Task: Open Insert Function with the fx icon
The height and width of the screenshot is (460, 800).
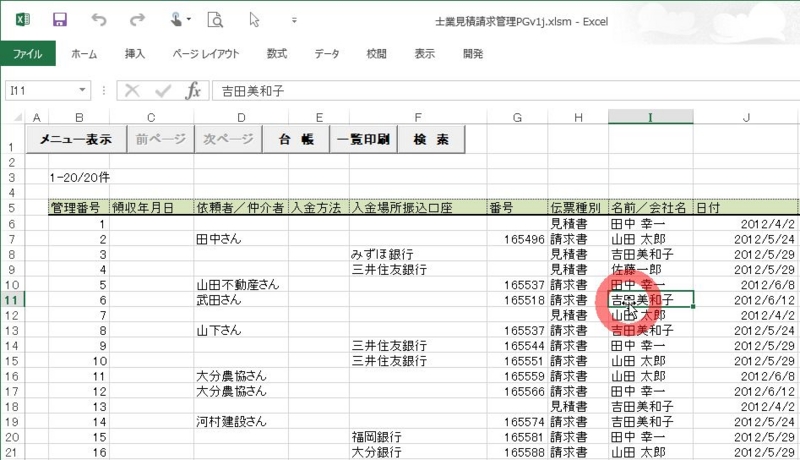Action: 193,91
